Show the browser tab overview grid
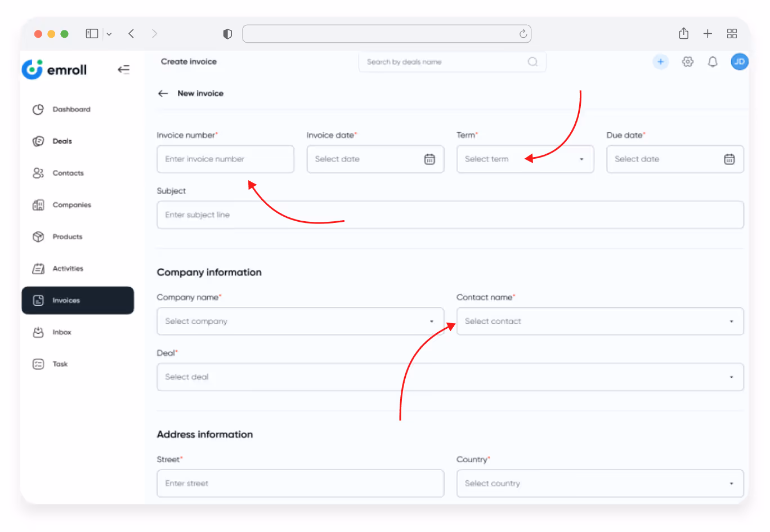The image size is (770, 532). point(732,34)
